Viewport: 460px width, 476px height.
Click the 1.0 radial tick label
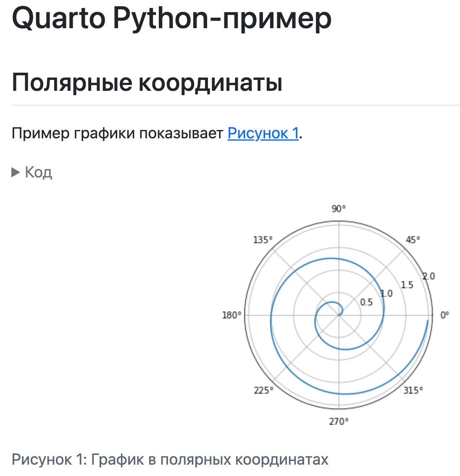click(386, 294)
